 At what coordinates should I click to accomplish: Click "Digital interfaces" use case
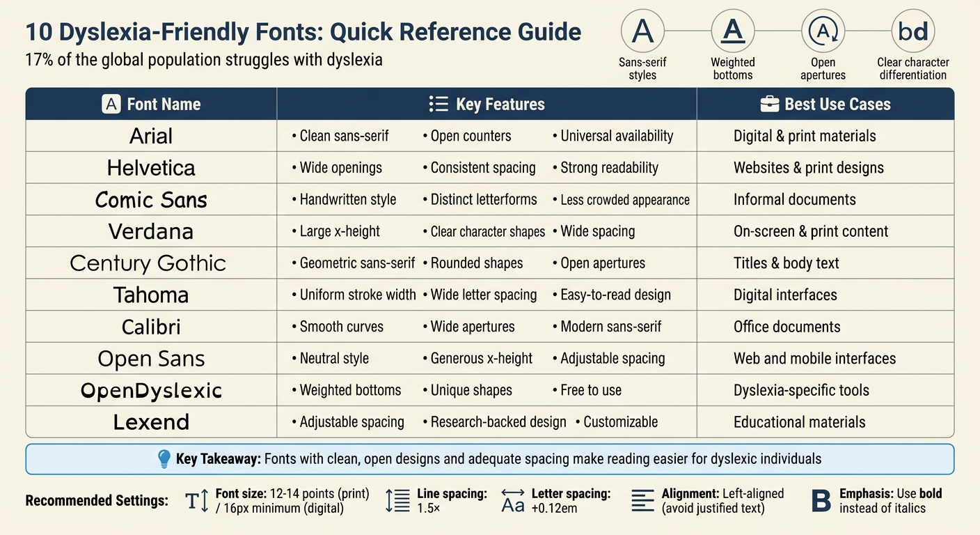(786, 295)
